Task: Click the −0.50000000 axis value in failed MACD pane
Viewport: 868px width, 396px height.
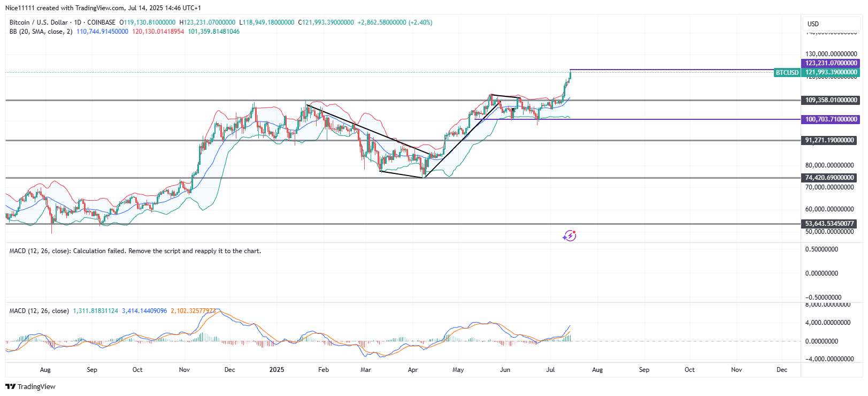Action: (824, 298)
